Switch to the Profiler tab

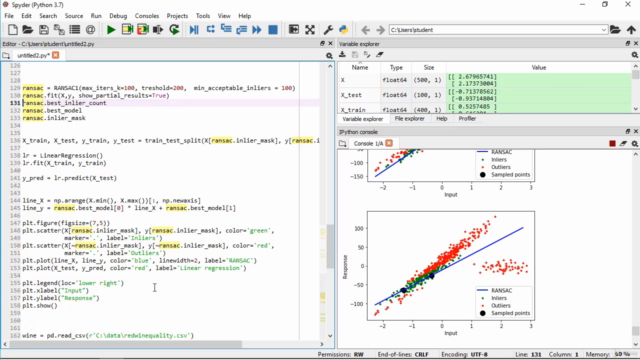pyautogui.click(x=467, y=119)
